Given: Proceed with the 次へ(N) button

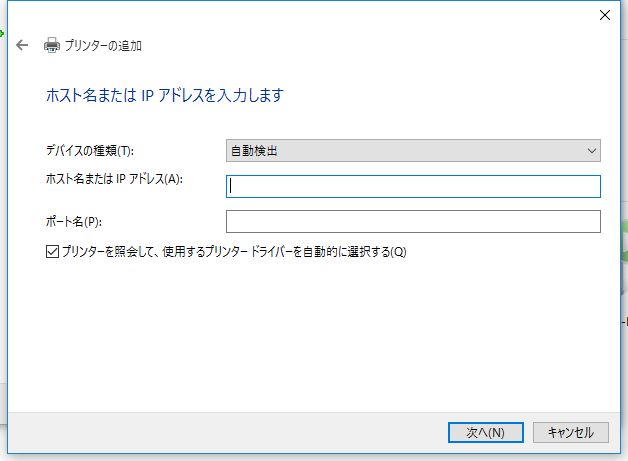Looking at the screenshot, I should click(485, 433).
